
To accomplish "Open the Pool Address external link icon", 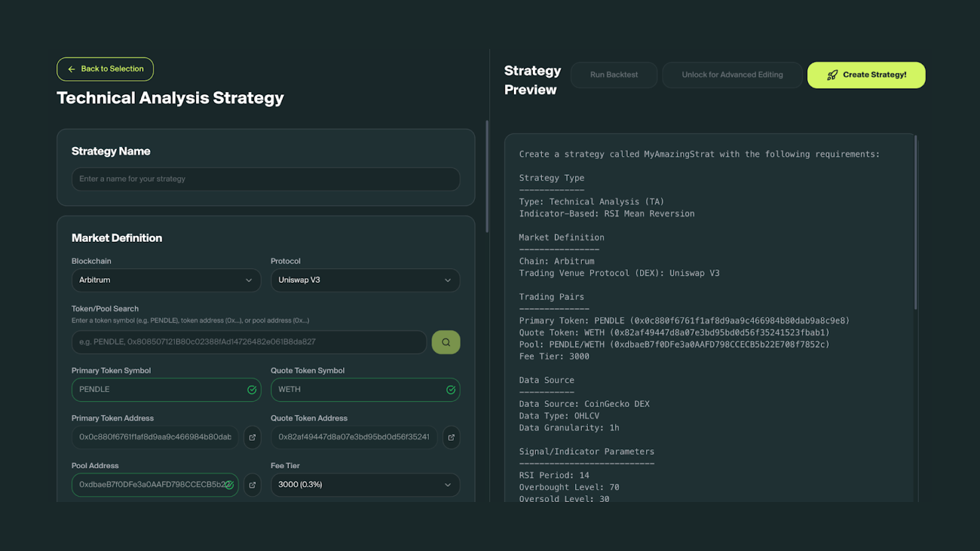I will click(x=252, y=485).
